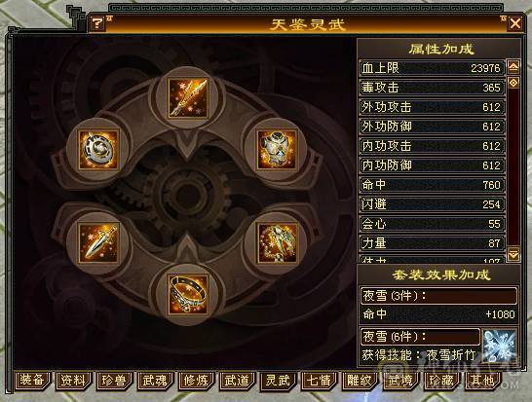The height and width of the screenshot is (402, 532).
Task: Open the question mark help icon
Action: [x=97, y=23]
